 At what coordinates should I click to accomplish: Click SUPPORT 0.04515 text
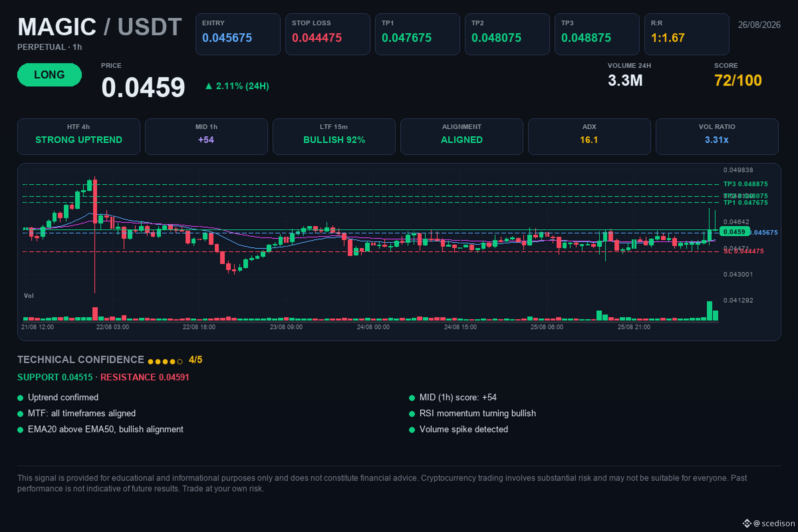click(x=55, y=377)
